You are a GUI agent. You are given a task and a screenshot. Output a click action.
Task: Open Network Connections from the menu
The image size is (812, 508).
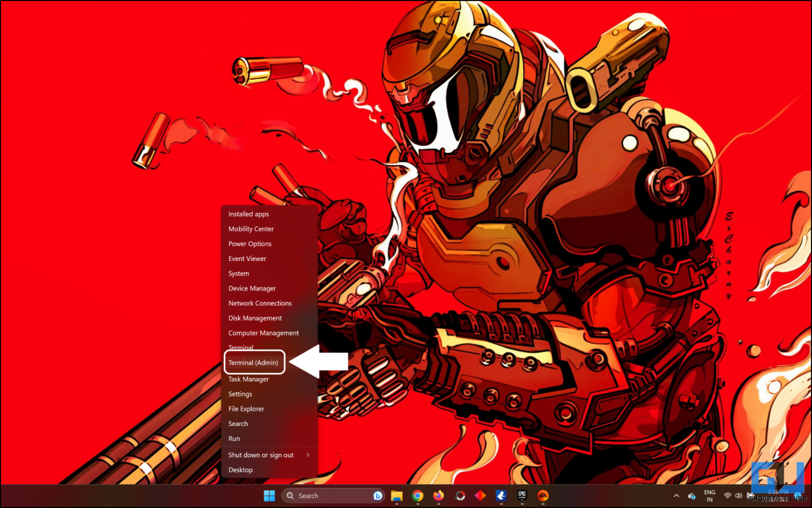tap(260, 303)
